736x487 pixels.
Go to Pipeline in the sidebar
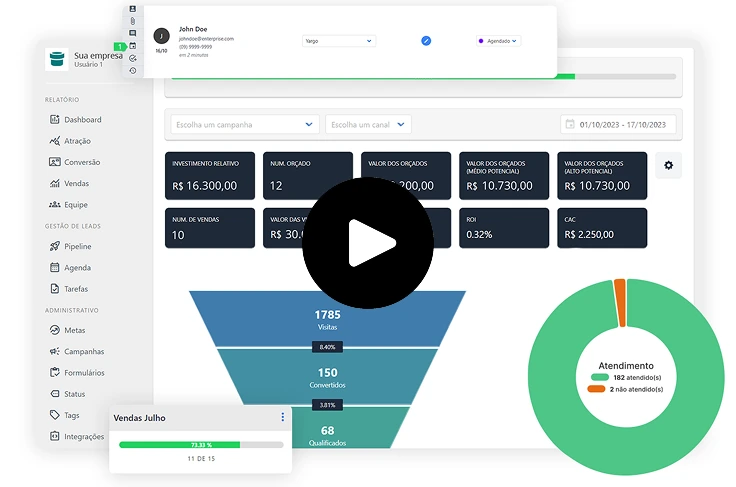coord(77,246)
